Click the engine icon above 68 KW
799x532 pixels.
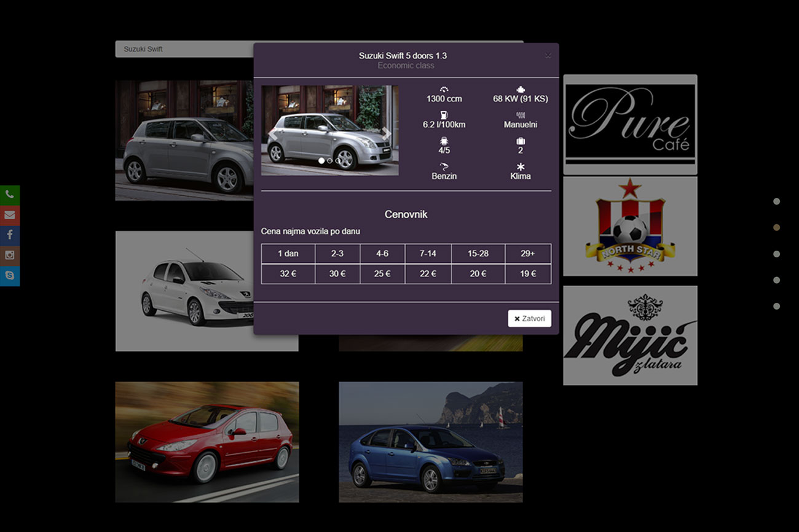(x=521, y=89)
